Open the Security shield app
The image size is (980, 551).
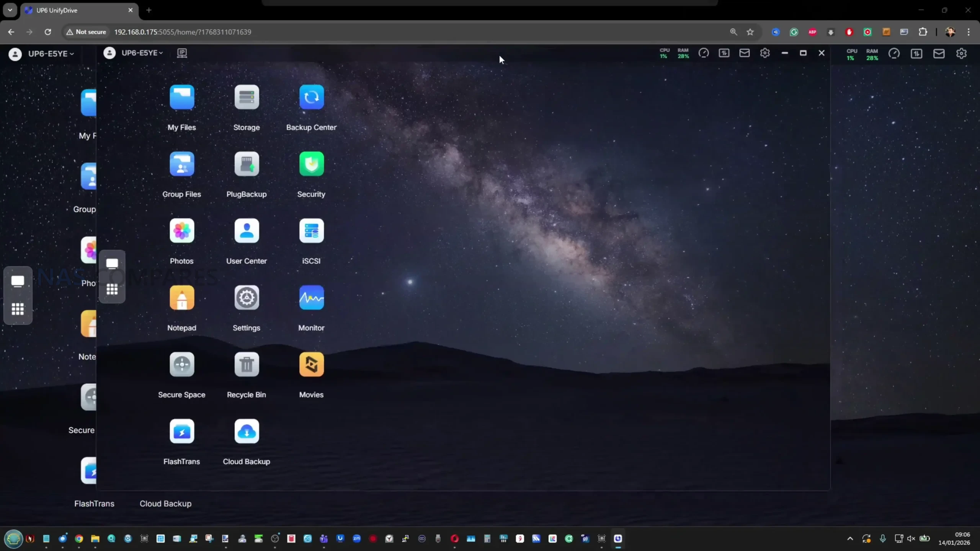click(311, 164)
